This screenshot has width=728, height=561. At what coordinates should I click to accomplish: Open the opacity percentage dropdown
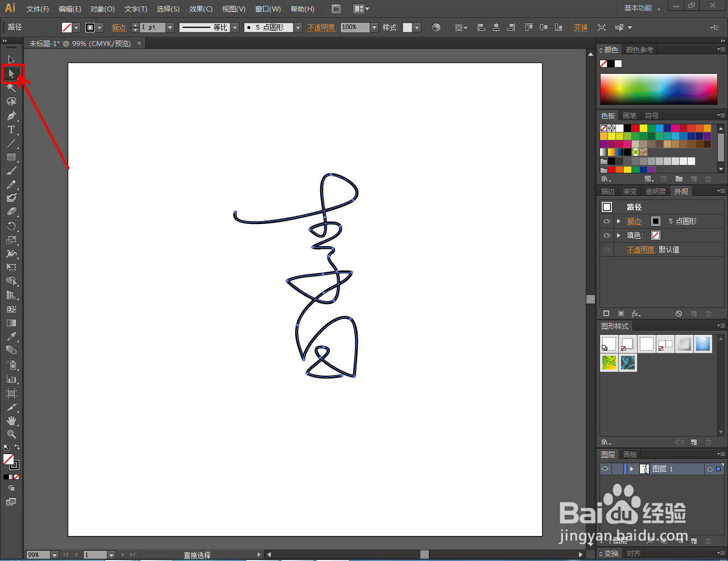pyautogui.click(x=374, y=27)
